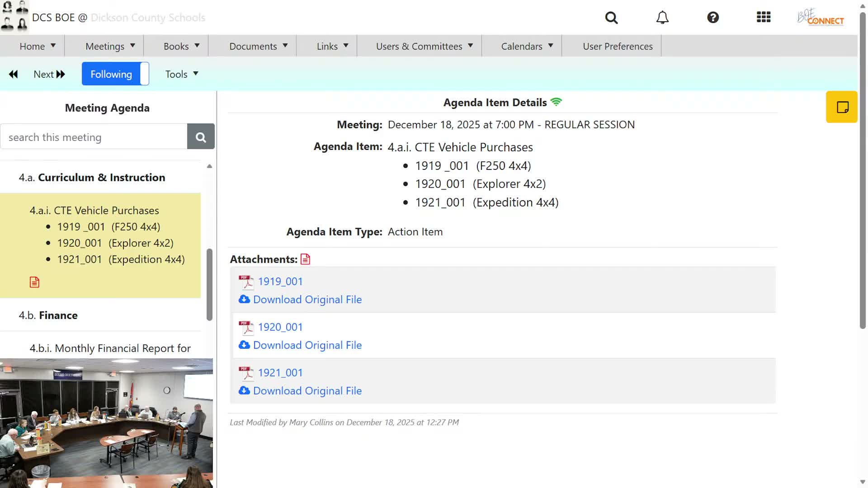Click the search this meeting field
The image size is (868, 488).
coord(94,137)
